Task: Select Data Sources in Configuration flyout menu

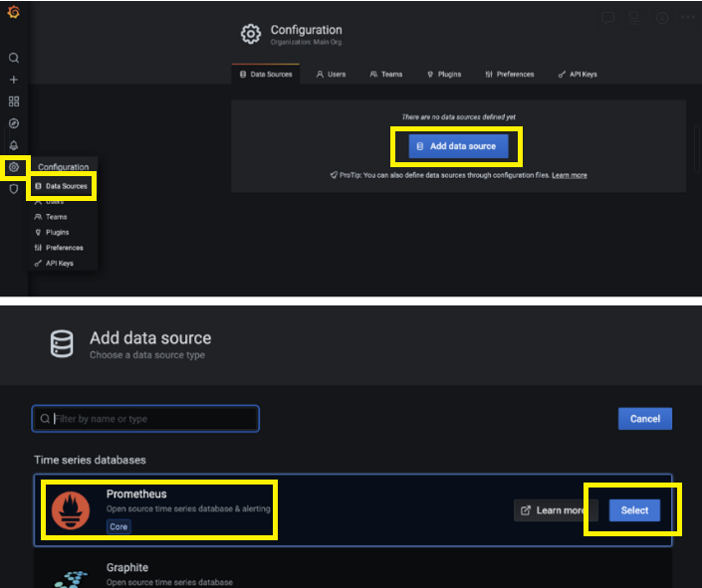Action: [62, 186]
